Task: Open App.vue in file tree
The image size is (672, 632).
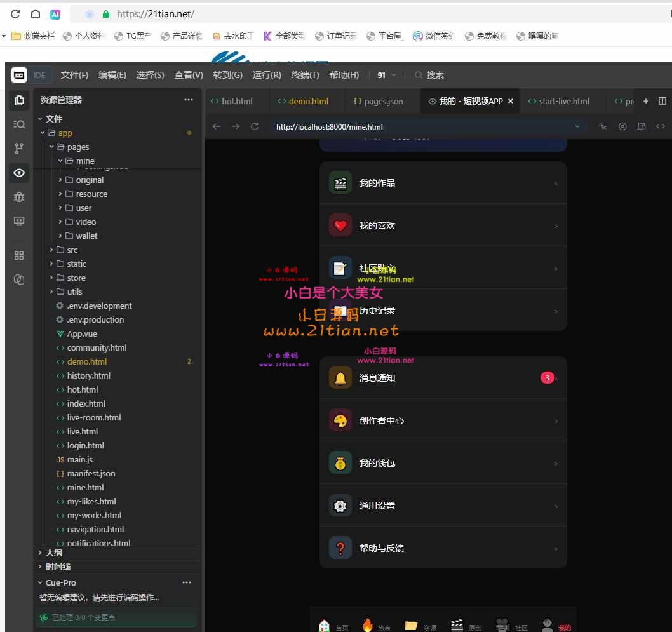Action: click(x=82, y=333)
